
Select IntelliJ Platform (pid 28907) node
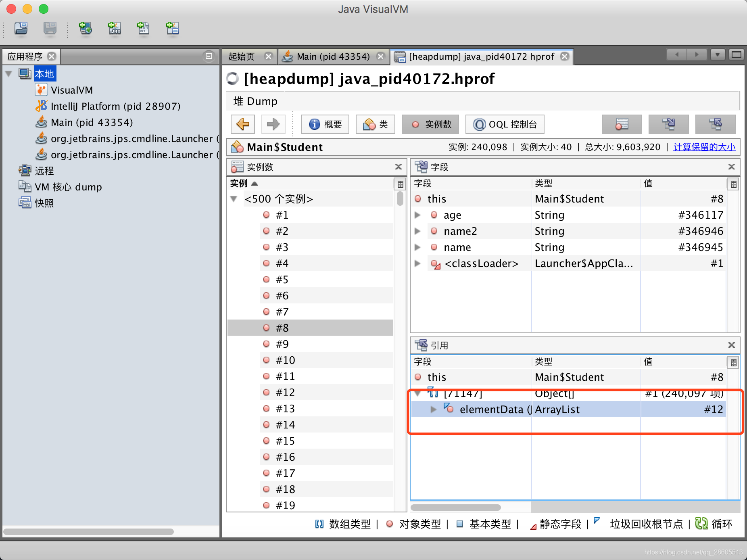coord(115,106)
